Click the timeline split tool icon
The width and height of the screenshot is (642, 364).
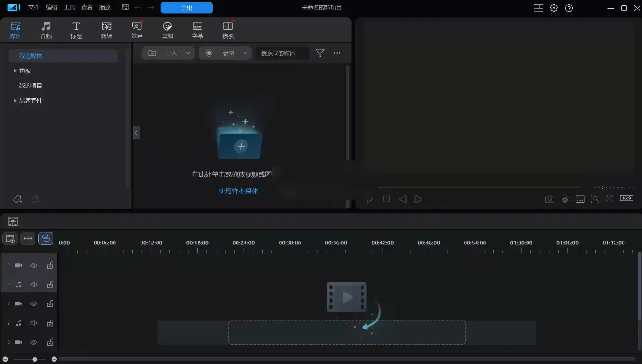click(28, 238)
